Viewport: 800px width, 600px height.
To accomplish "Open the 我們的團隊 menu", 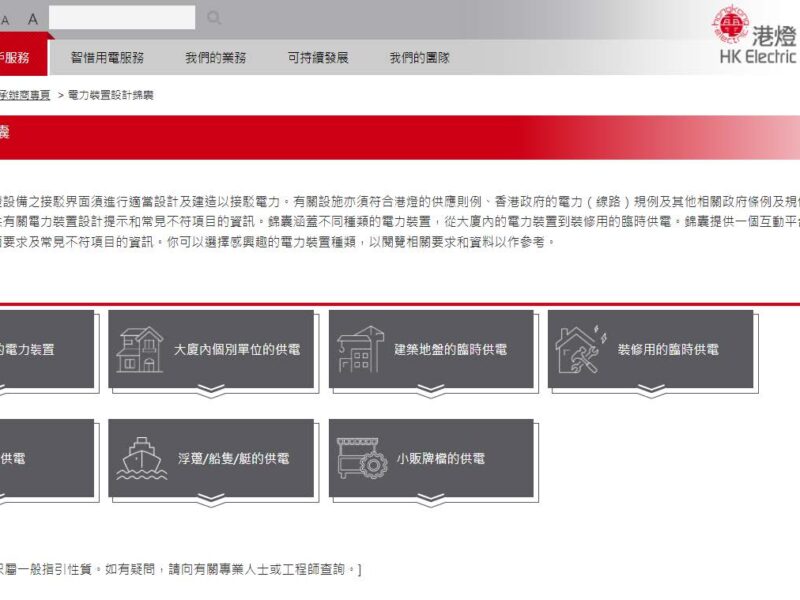I will [x=419, y=58].
